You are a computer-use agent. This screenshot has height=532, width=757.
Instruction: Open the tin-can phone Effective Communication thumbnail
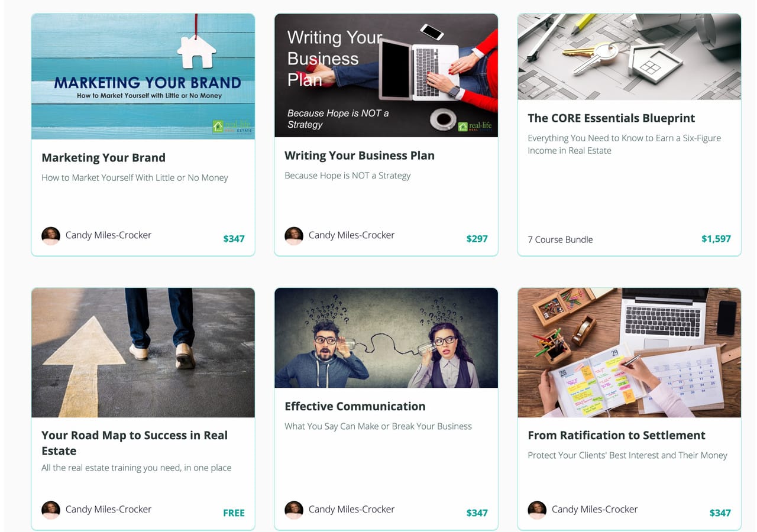386,338
